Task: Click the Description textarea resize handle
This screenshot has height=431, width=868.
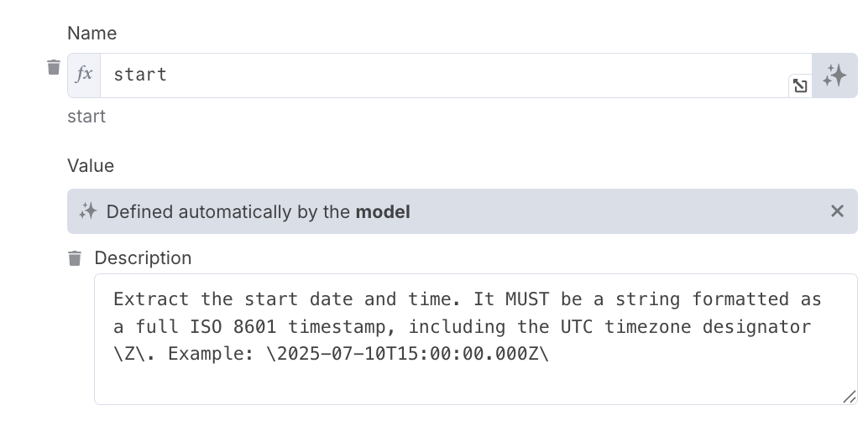Action: click(850, 397)
